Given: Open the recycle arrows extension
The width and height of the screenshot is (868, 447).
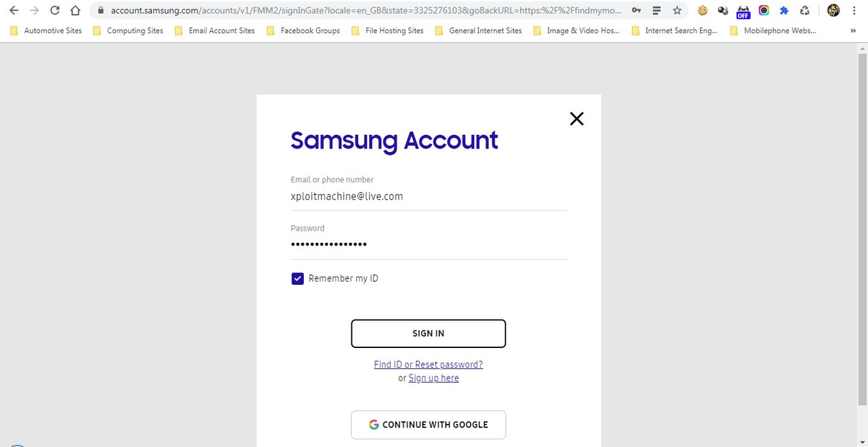Looking at the screenshot, I should coord(804,11).
